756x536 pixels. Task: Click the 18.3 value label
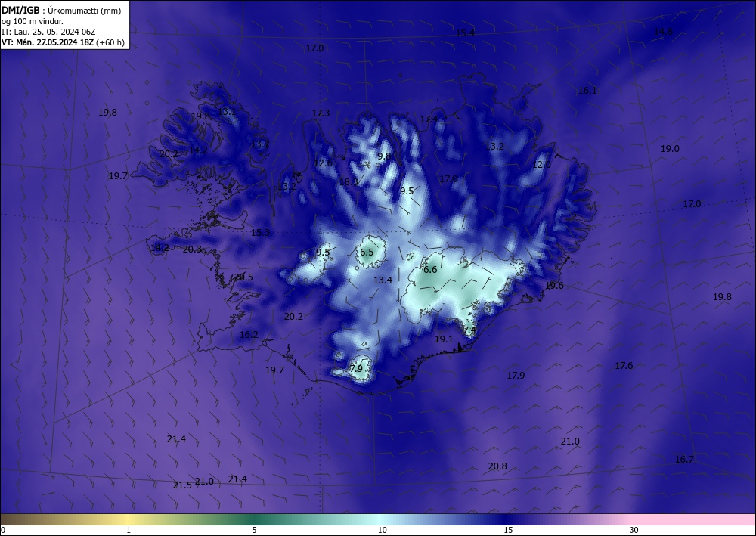pos(349,181)
